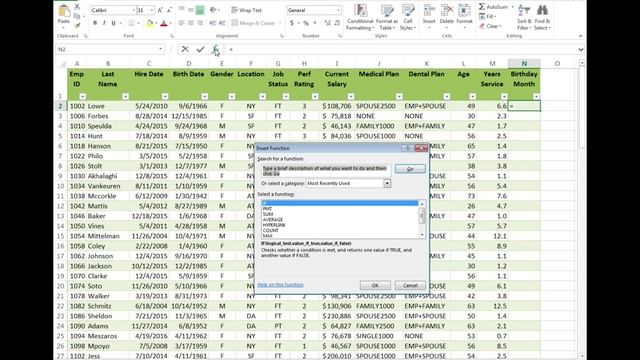640x360 pixels.
Task: Click the function list scrollbar
Action: click(422, 219)
